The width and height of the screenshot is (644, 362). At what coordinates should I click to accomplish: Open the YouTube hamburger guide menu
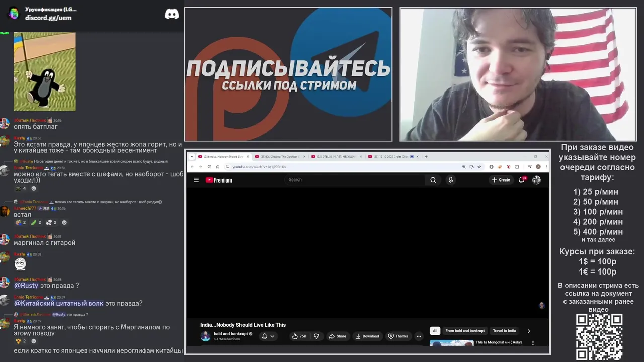click(196, 180)
